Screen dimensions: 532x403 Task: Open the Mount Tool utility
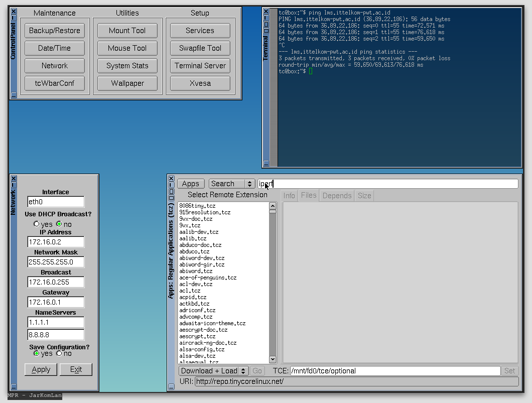point(127,30)
